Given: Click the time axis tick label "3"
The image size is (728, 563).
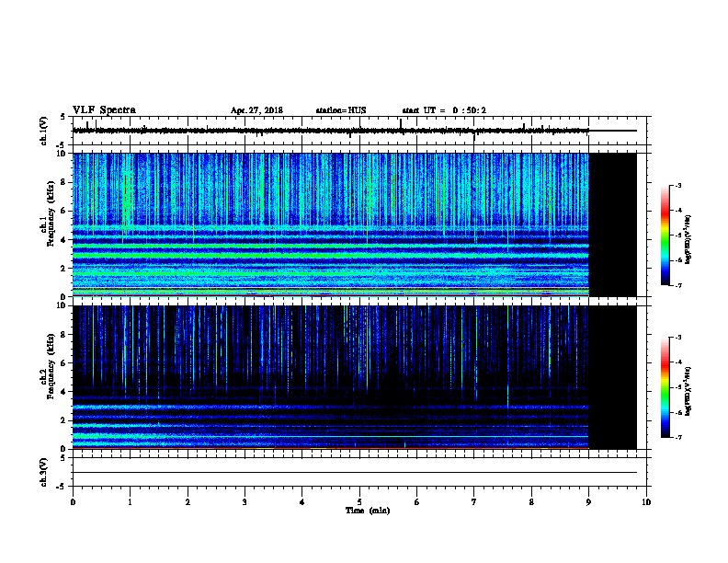Looking at the screenshot, I should click(245, 501).
